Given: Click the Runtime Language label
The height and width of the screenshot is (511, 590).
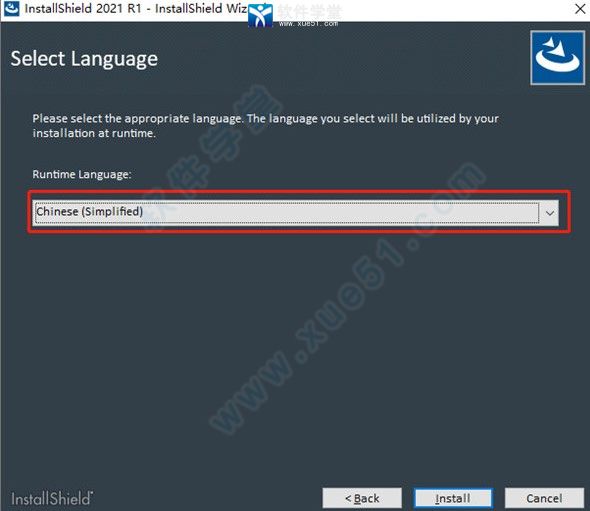Looking at the screenshot, I should [82, 174].
